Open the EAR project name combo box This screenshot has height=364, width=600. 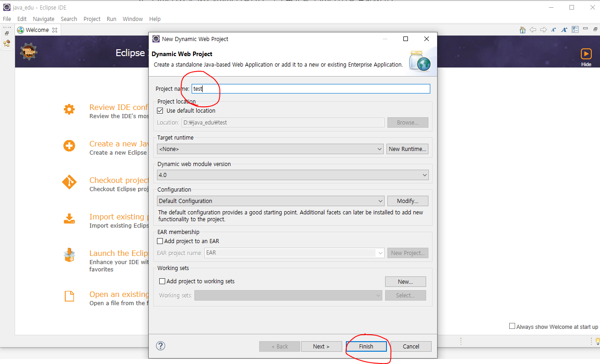click(294, 253)
